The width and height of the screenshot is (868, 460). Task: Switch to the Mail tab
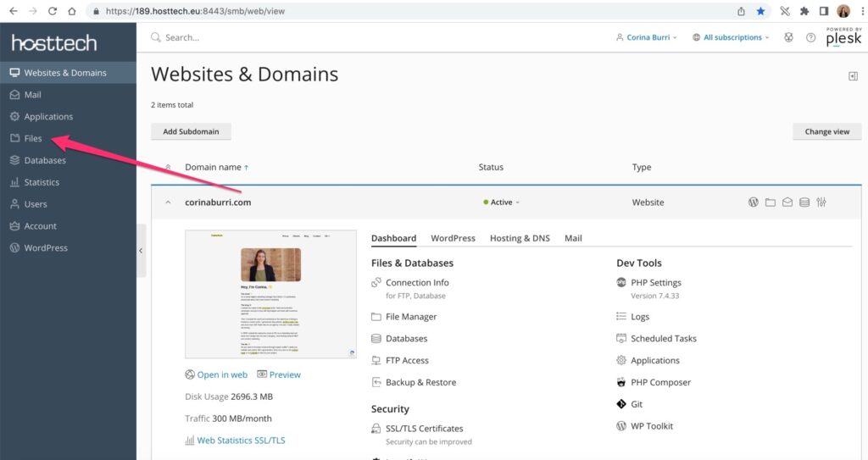(x=573, y=238)
